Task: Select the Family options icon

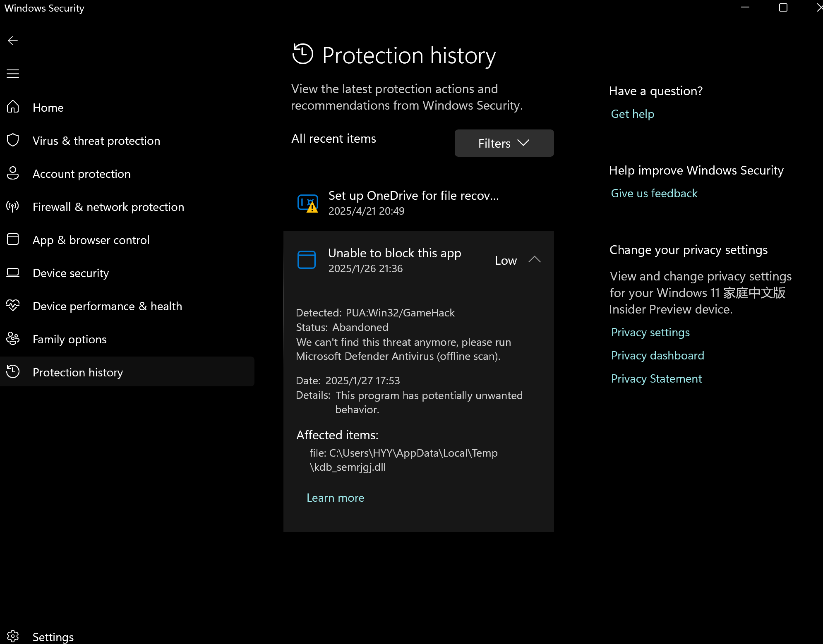Action: [13, 339]
